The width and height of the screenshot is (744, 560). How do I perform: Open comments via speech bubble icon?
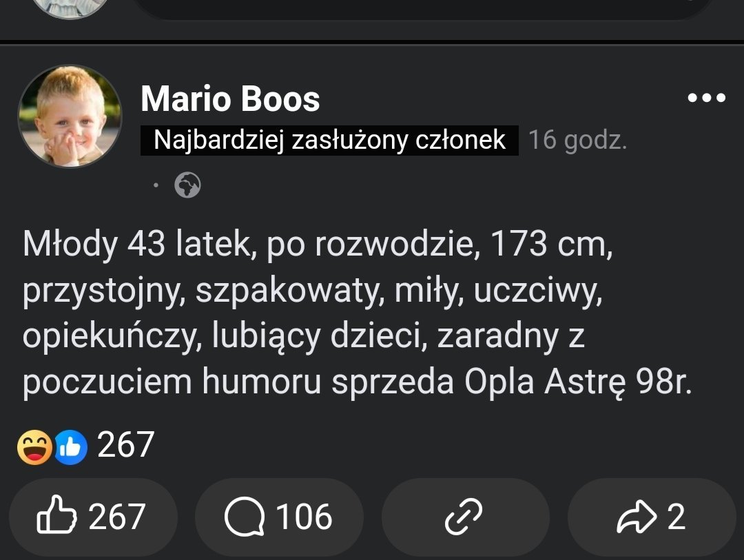(x=245, y=518)
